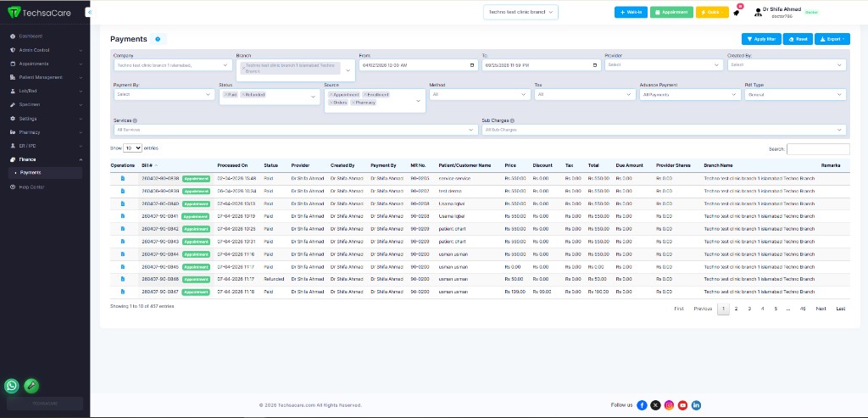Open Help Center in the sidebar
The image size is (868, 418).
point(31,187)
